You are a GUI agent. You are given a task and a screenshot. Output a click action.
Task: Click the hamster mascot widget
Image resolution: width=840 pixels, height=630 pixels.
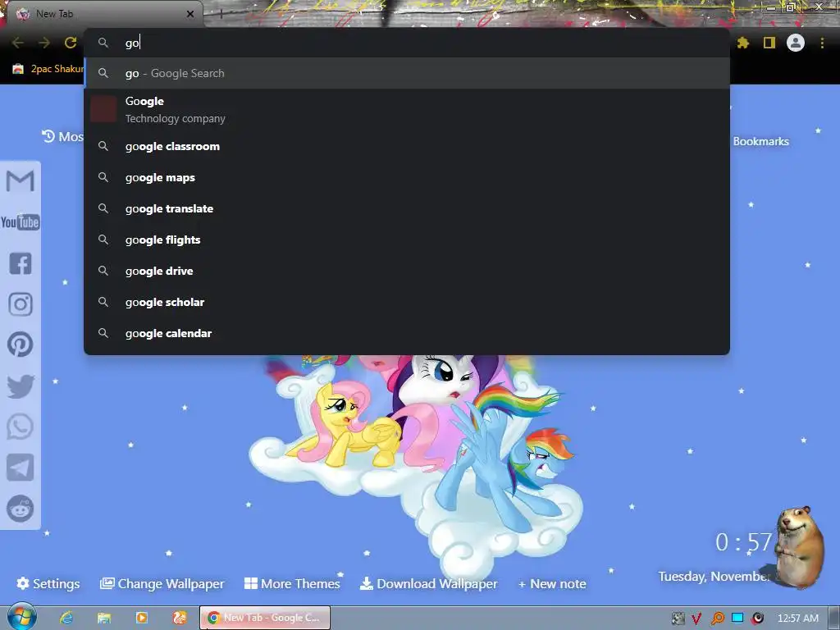click(799, 546)
